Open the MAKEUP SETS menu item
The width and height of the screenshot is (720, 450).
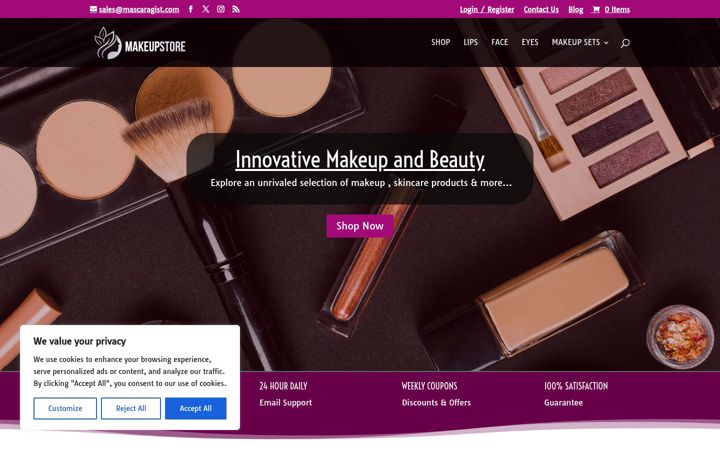576,42
